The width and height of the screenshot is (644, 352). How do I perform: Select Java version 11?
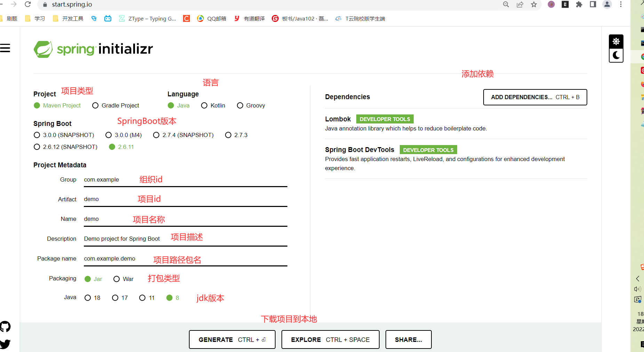click(x=147, y=298)
